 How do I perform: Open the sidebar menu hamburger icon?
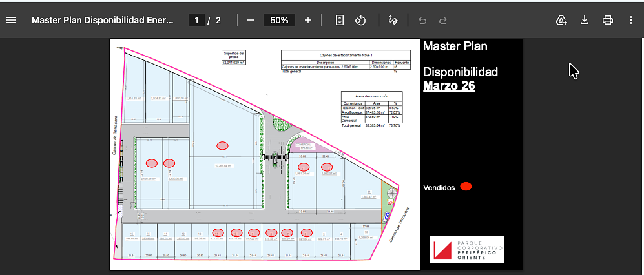pos(11,20)
